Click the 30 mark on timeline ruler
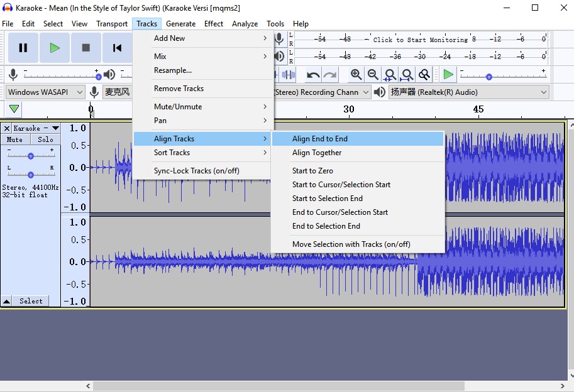The width and height of the screenshot is (574, 392). 349,109
